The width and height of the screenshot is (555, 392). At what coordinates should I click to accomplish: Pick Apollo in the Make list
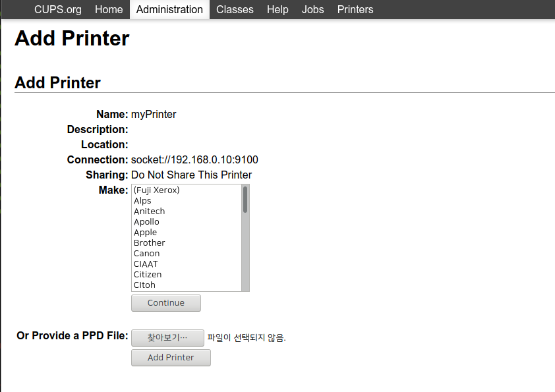(x=146, y=222)
